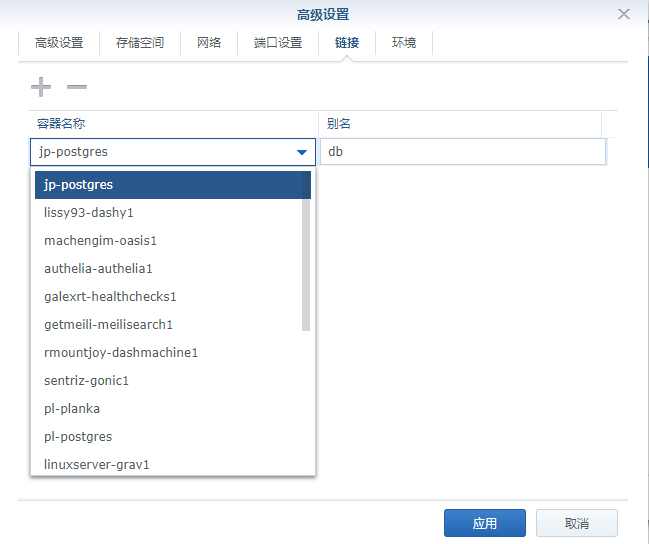
Task: Cancel with the 取消 button
Action: pos(577,523)
